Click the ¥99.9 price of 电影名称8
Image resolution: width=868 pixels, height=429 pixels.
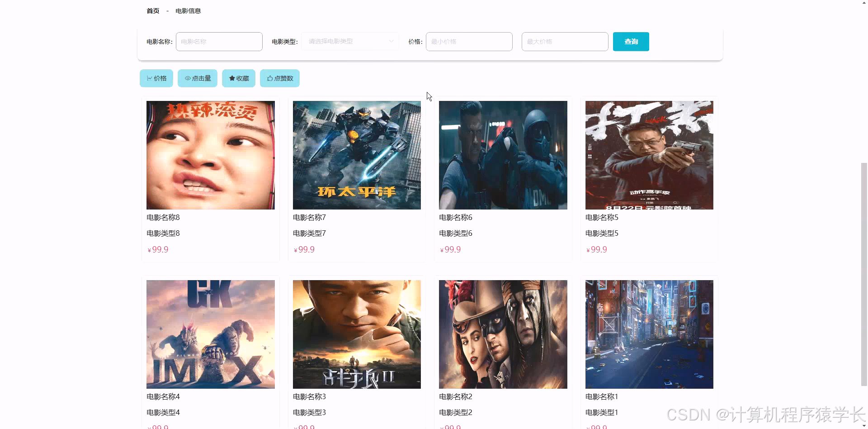tap(158, 250)
